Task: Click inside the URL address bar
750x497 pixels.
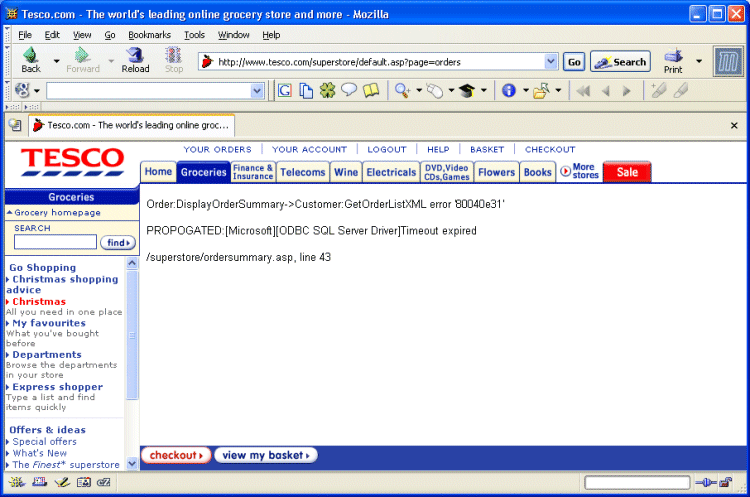Action: pyautogui.click(x=378, y=62)
